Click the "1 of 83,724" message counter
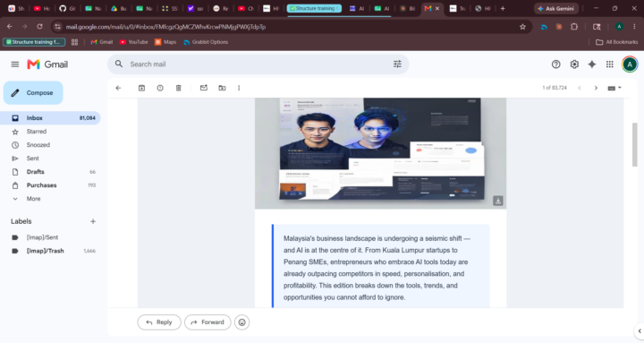Screen dimensions: 644x343 [x=554, y=88]
